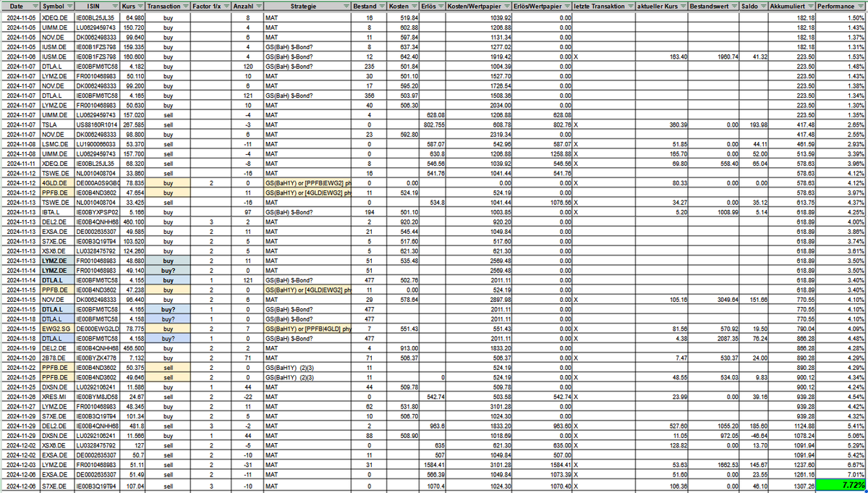
Task: Click the Kosten value 913.00
Action: [409, 347]
